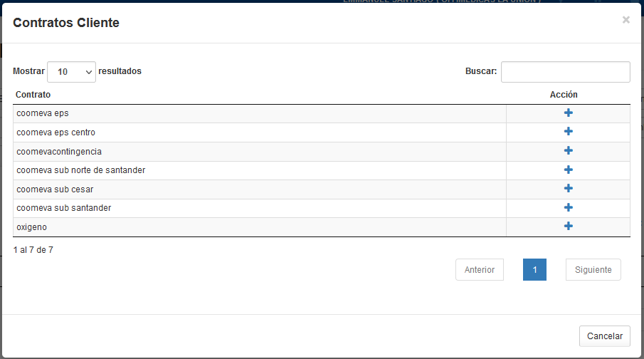The height and width of the screenshot is (359, 644).
Task: Click plus icon next to coomeva sub santander
Action: click(568, 207)
